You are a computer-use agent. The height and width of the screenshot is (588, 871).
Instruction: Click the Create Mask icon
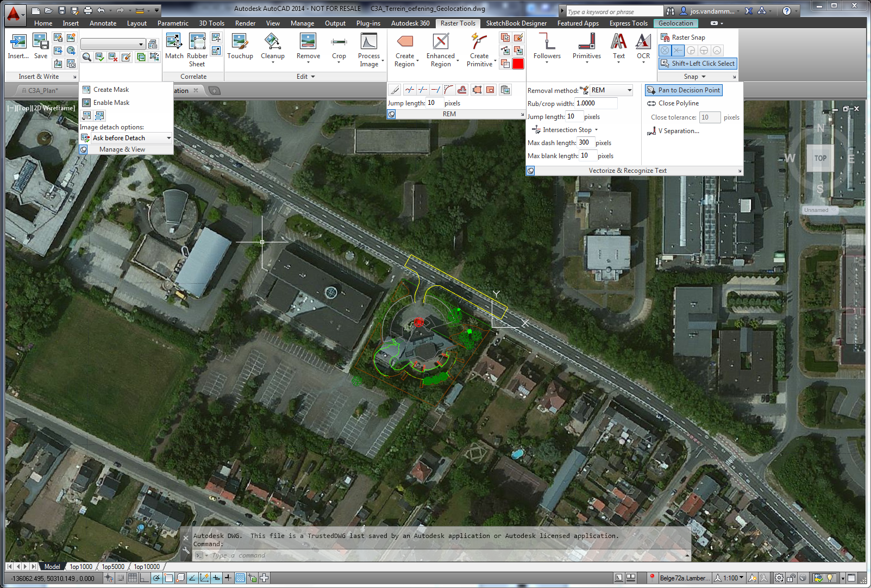coord(86,90)
